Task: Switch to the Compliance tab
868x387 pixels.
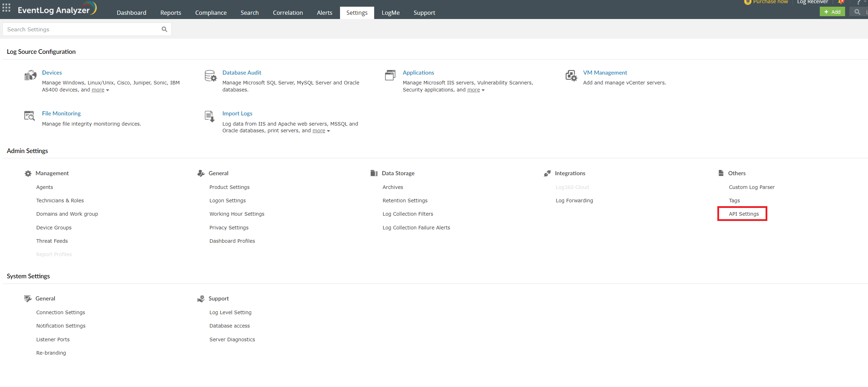Action: (x=210, y=12)
